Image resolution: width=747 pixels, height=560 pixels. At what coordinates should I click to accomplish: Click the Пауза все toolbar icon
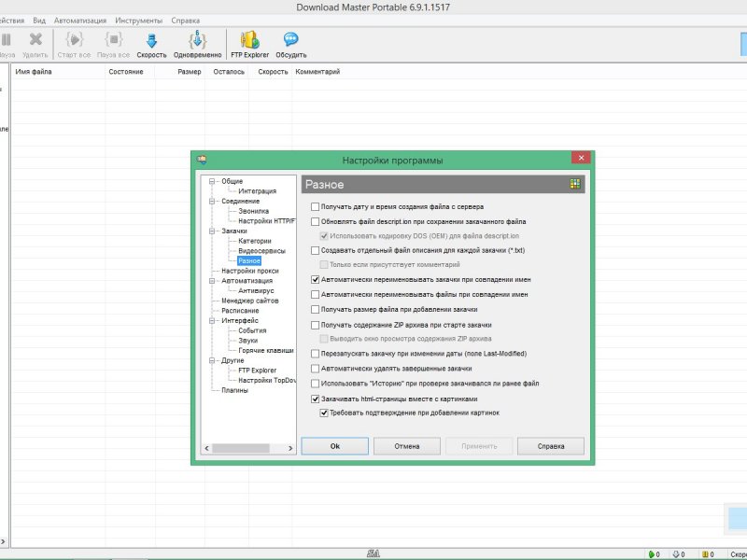113,39
